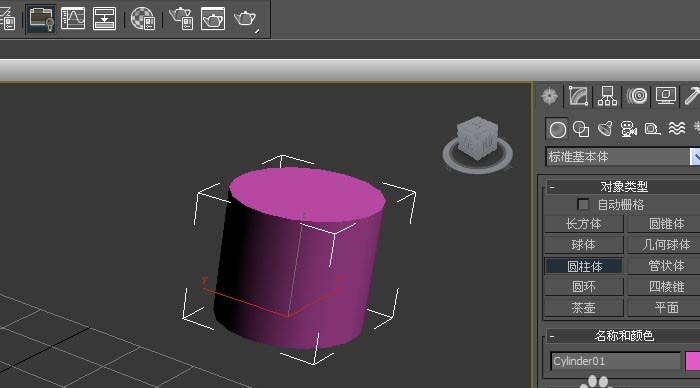The image size is (700, 388).
Task: Select the Shapes category icon
Action: [581, 129]
